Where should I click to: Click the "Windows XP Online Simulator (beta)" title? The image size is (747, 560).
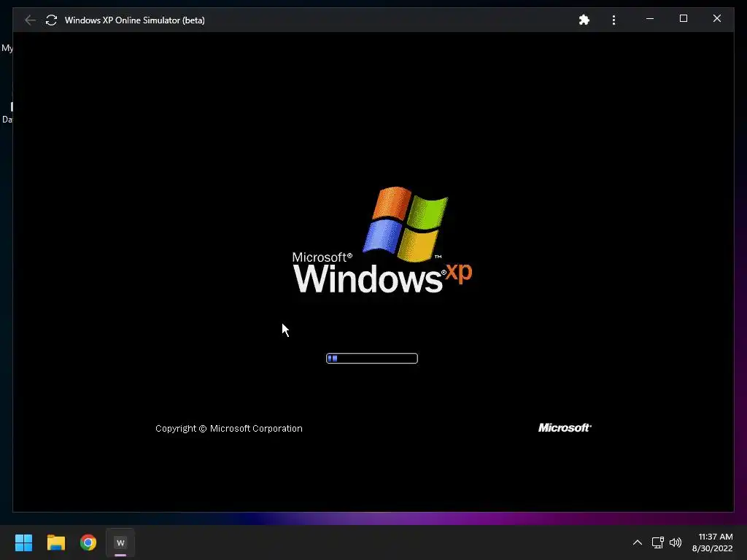click(135, 20)
